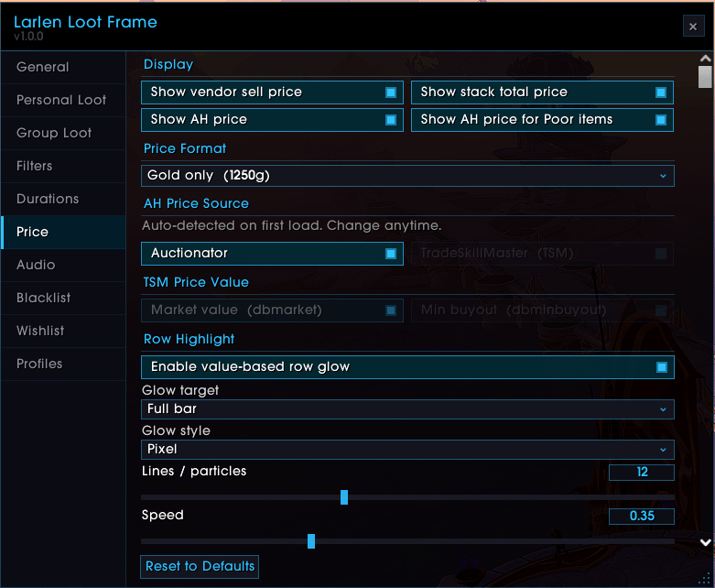Open the Glow style Pixel dropdown
The height and width of the screenshot is (588, 715).
coord(407,450)
